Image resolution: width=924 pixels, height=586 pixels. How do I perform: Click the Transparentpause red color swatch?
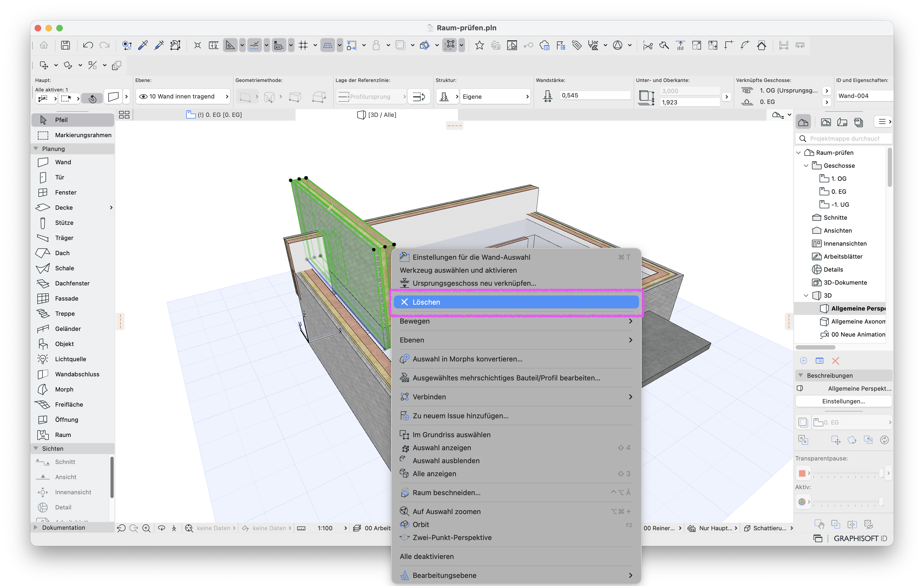pyautogui.click(x=802, y=473)
